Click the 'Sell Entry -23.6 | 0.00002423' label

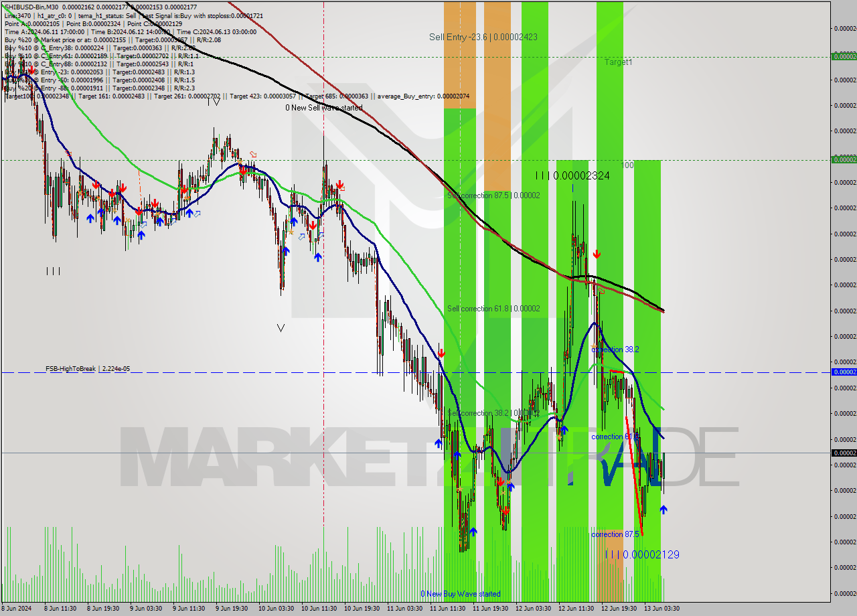483,37
